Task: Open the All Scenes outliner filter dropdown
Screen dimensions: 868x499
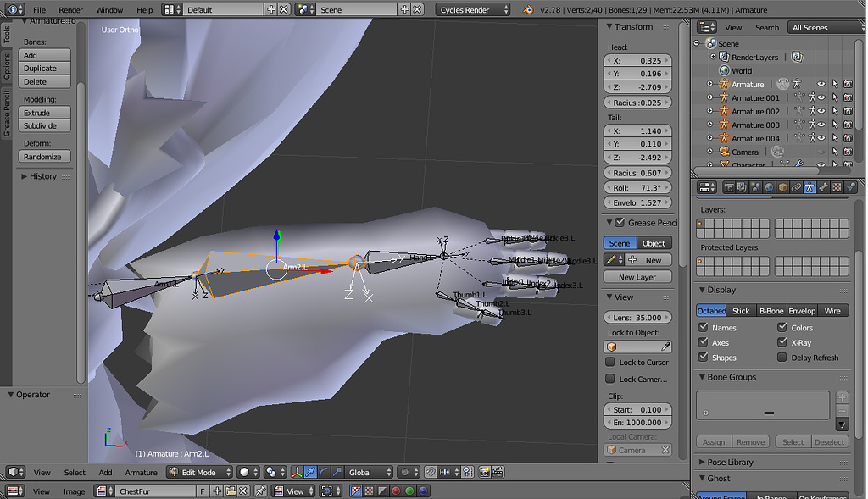Action: click(827, 28)
